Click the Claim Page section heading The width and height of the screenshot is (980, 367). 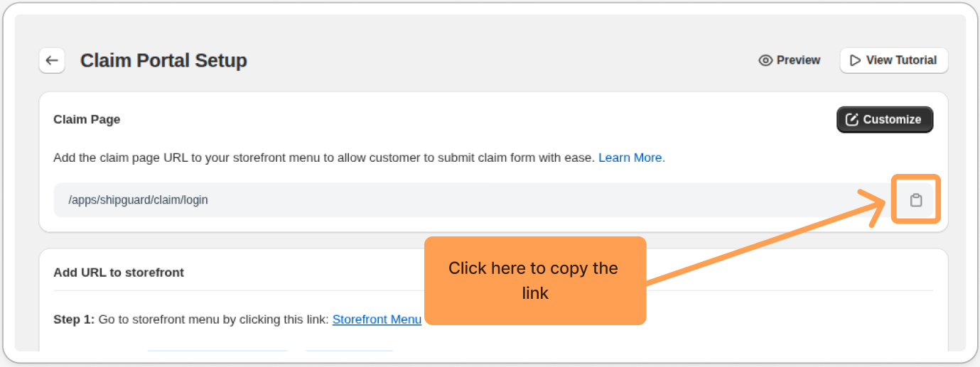[87, 119]
